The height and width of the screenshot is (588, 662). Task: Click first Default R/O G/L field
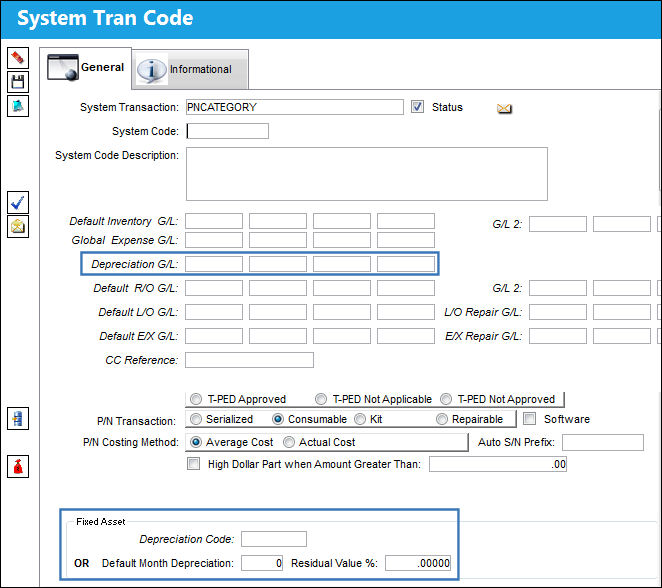coord(214,288)
